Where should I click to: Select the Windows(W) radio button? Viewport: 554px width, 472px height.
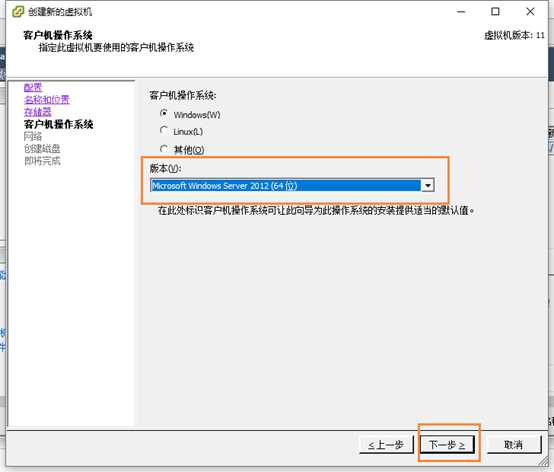pyautogui.click(x=164, y=113)
